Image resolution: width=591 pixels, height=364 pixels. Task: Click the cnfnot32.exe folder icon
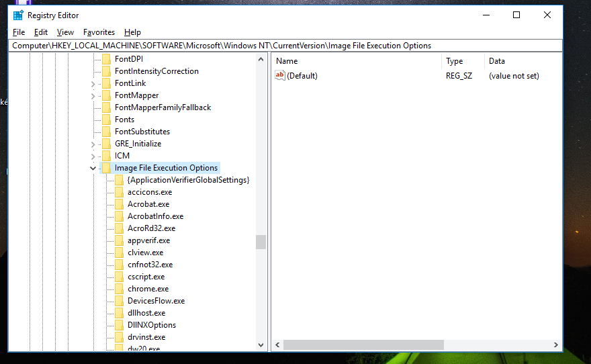[x=119, y=265]
